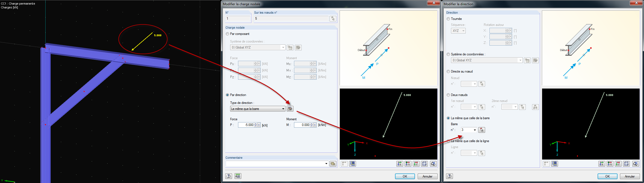
Task: Click zoom-all magnifier icon in nodal load dialog
Action: [433, 164]
